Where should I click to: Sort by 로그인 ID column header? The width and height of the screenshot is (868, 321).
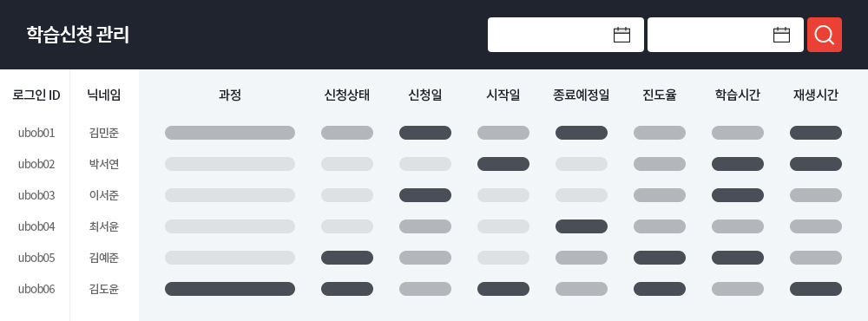[36, 95]
